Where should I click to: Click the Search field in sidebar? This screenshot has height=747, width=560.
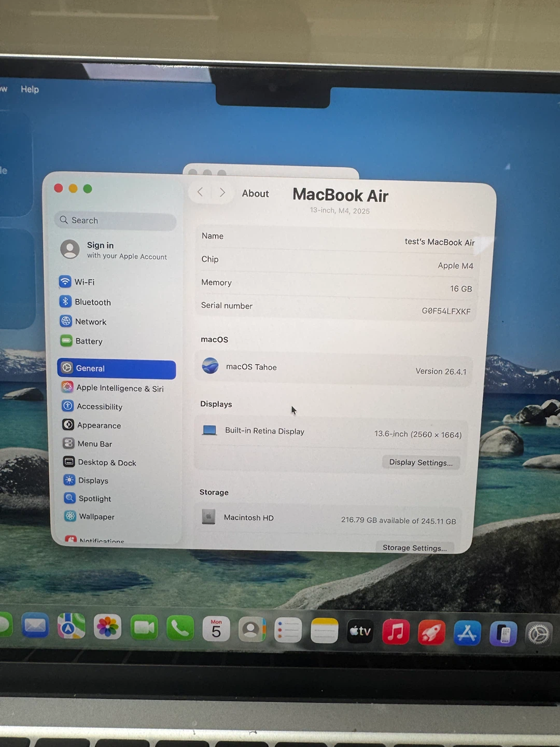[x=115, y=220]
